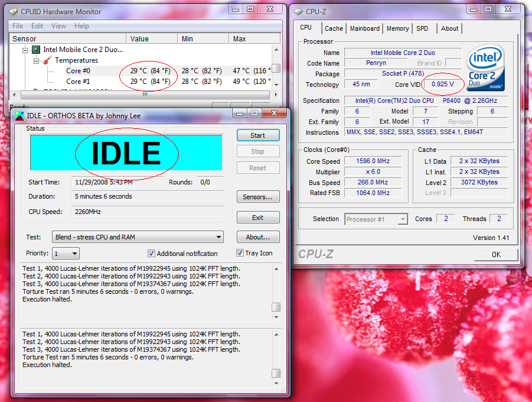Click the Core VID value 0.925 V
Viewport: 532px width, 402px height.
click(443, 84)
